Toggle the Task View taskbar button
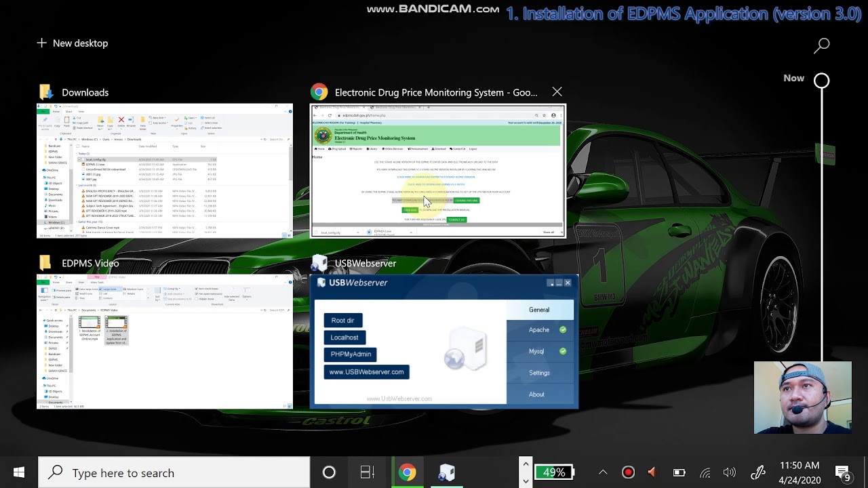This screenshot has width=868, height=488. click(367, 472)
